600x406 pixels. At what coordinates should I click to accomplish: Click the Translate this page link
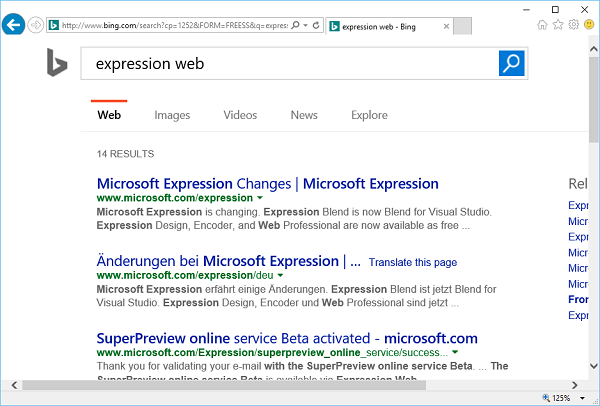(x=413, y=262)
